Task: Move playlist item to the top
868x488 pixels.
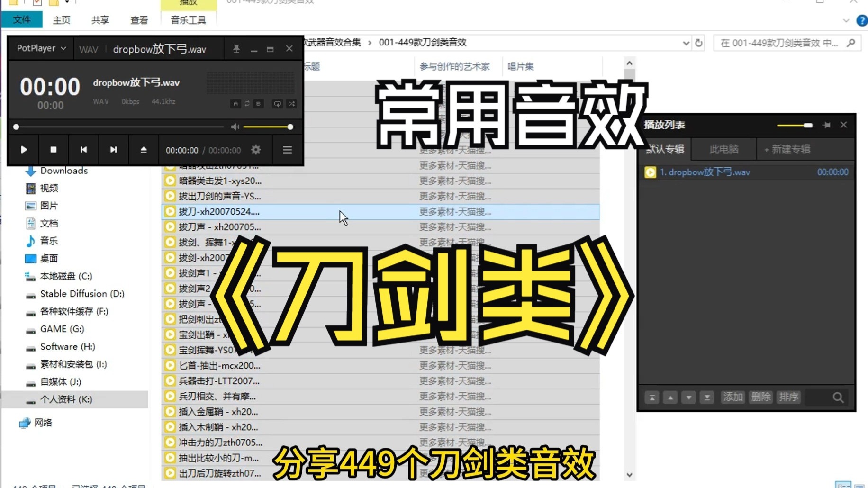Action: [652, 398]
